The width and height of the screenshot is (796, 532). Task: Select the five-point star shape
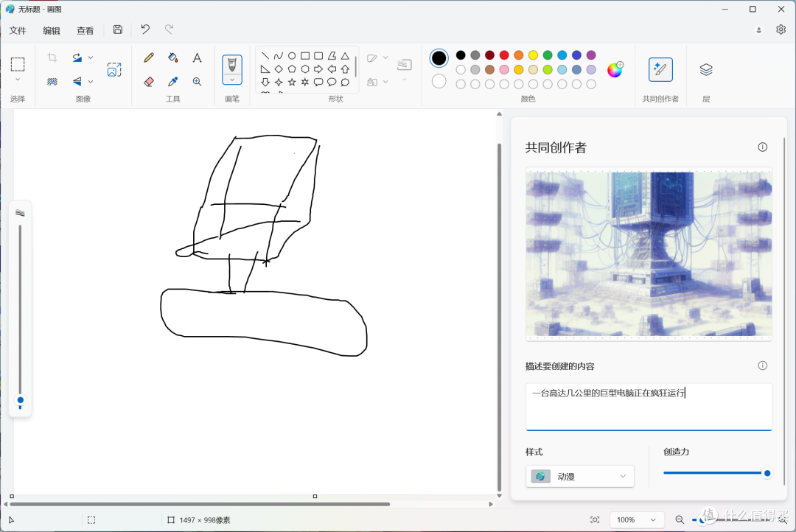(x=292, y=83)
